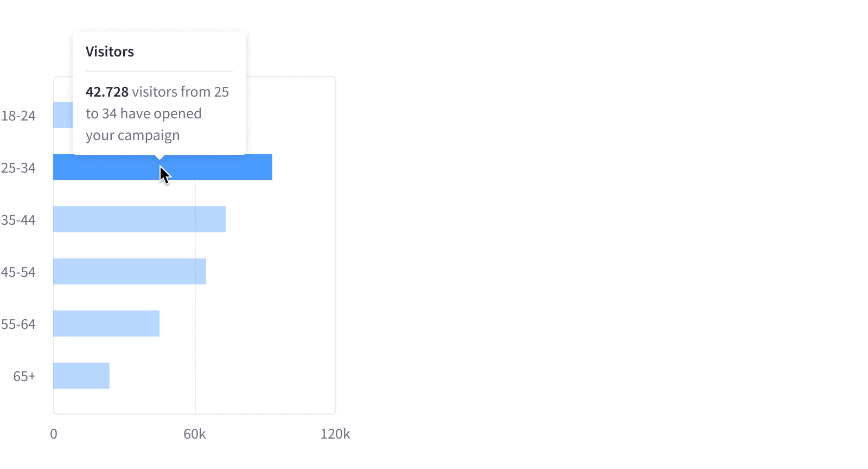Click the 0 value axis tick

click(54, 434)
